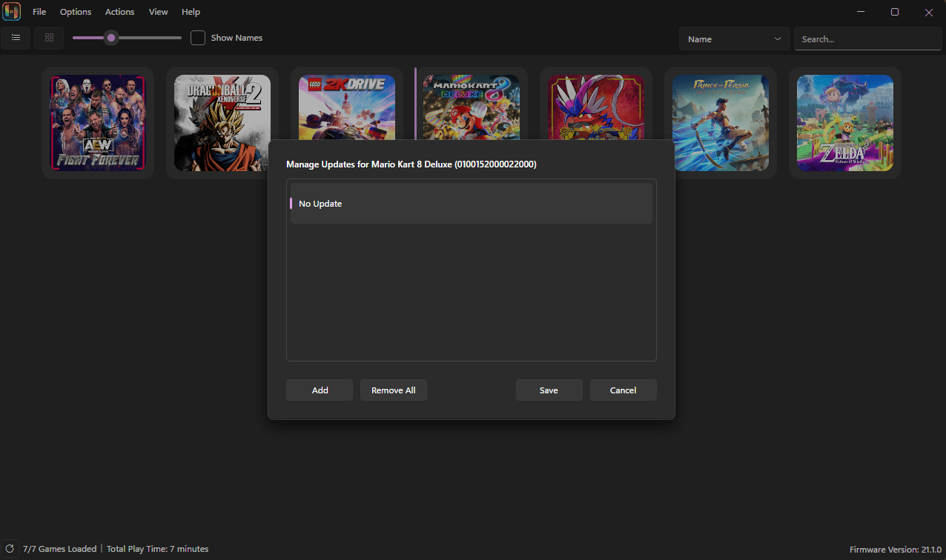The width and height of the screenshot is (946, 560).
Task: Click the Search games input field
Action: click(x=868, y=39)
